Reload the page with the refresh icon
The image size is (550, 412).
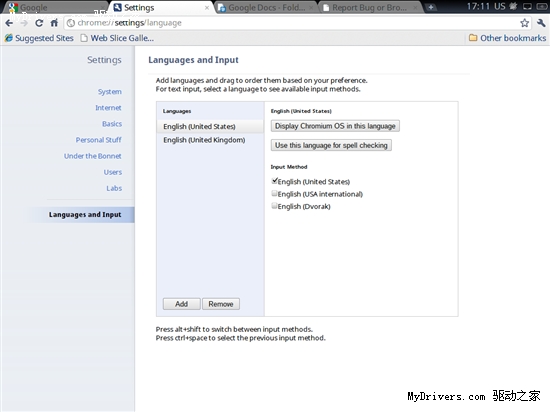click(39, 23)
